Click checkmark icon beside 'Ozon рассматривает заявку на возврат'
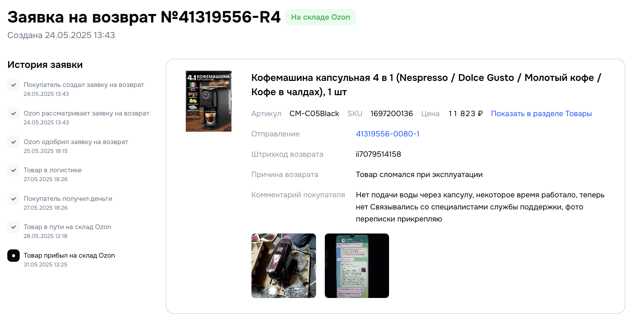644x323 pixels. 13,114
